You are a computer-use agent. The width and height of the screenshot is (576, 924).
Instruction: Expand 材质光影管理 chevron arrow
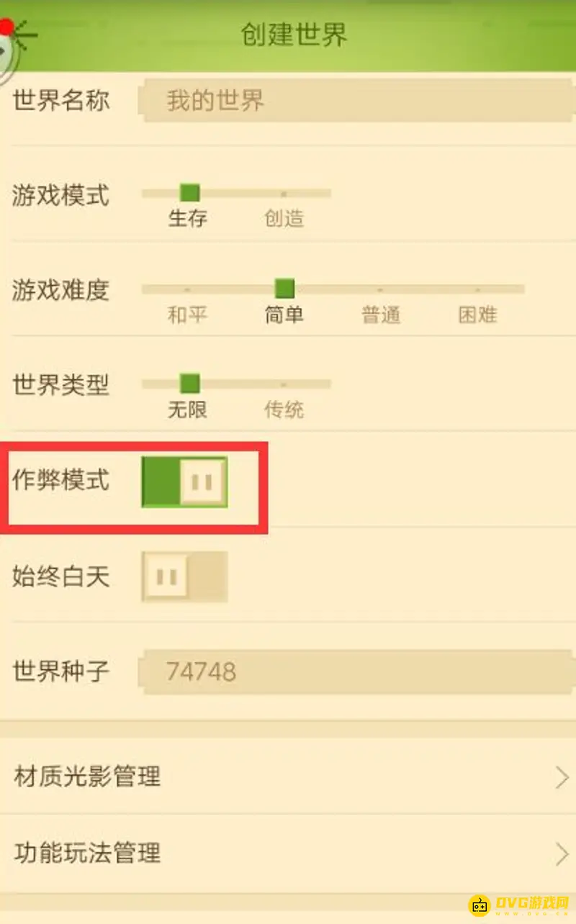click(x=562, y=777)
